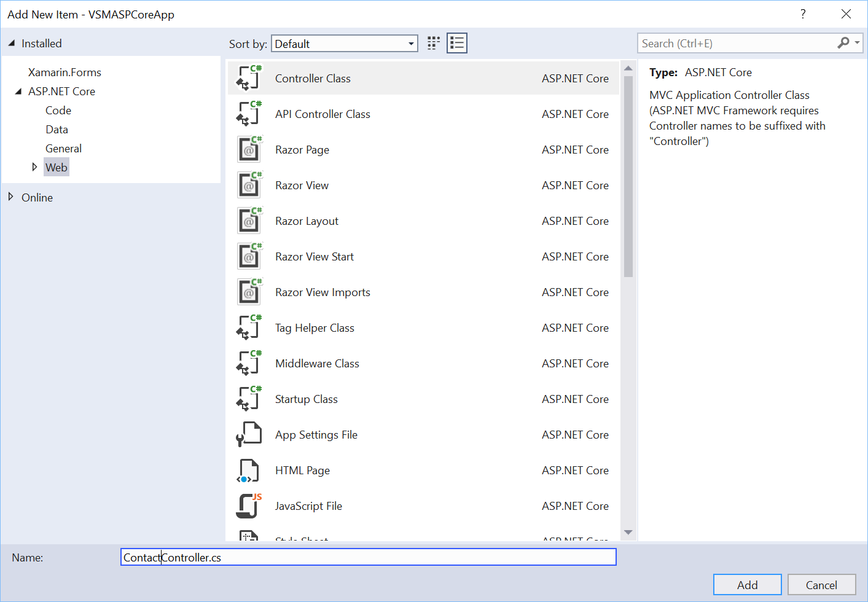
Task: Expand the Web tree node
Action: (x=34, y=167)
